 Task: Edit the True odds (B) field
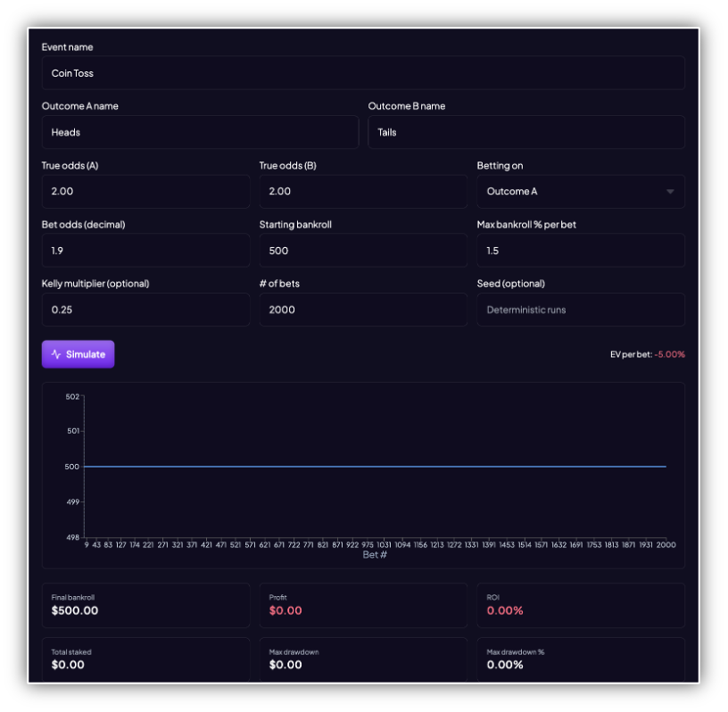[363, 192]
